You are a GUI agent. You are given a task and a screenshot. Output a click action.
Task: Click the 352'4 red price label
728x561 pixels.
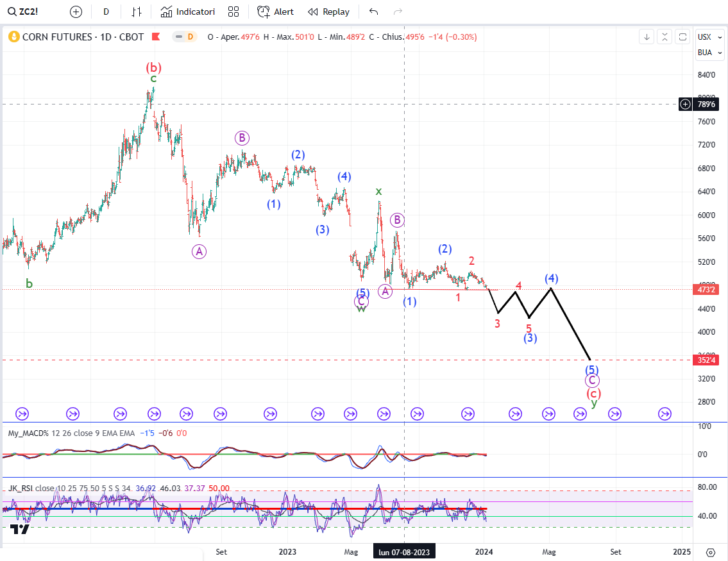pyautogui.click(x=706, y=360)
